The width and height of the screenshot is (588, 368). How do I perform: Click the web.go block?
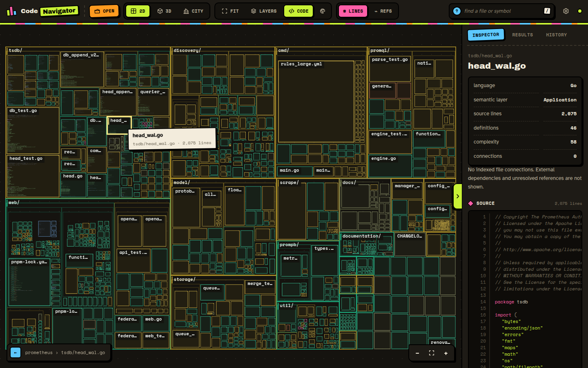pyautogui.click(x=156, y=323)
